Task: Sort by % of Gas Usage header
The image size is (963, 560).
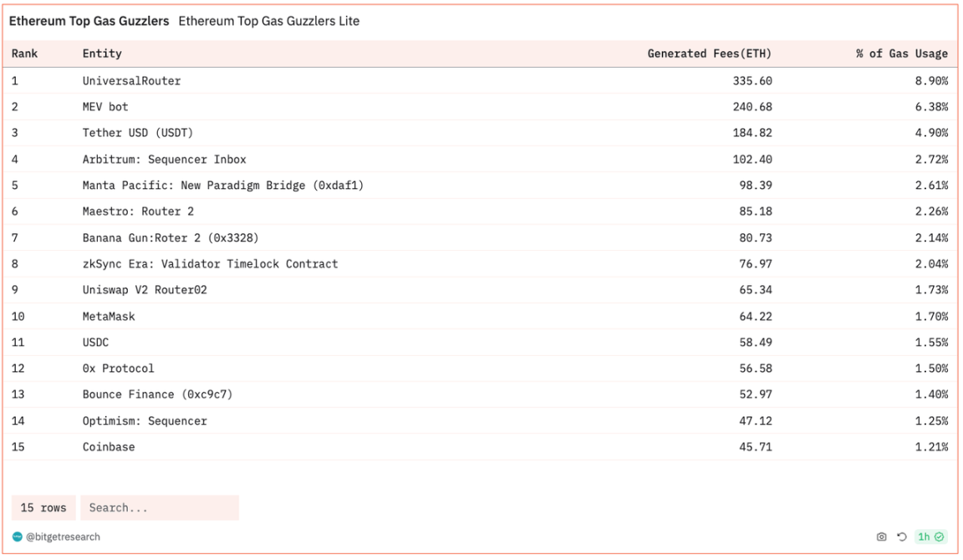Action: coord(901,53)
